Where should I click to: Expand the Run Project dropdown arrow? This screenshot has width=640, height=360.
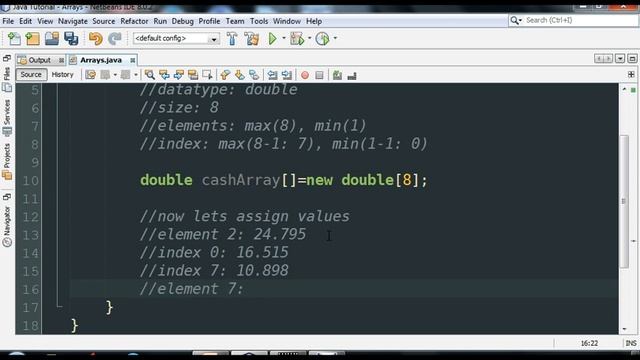point(284,38)
